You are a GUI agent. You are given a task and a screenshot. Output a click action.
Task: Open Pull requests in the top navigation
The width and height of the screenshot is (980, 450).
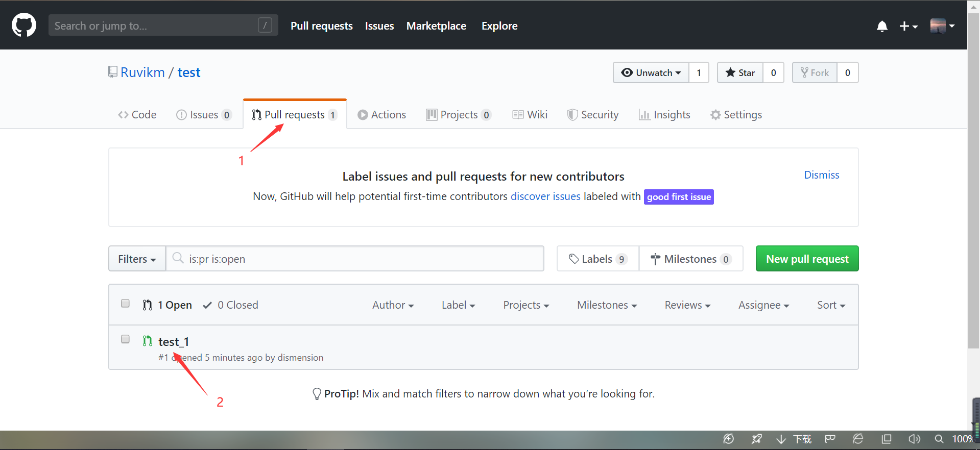[321, 26]
